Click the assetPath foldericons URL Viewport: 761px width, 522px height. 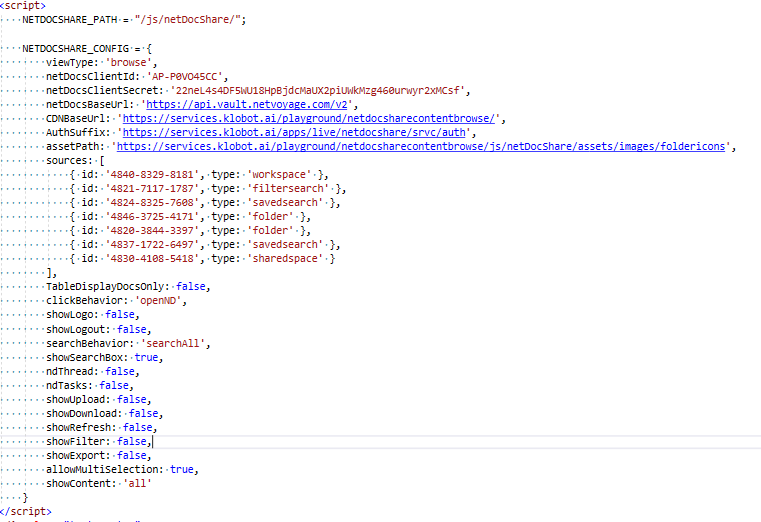[421, 147]
